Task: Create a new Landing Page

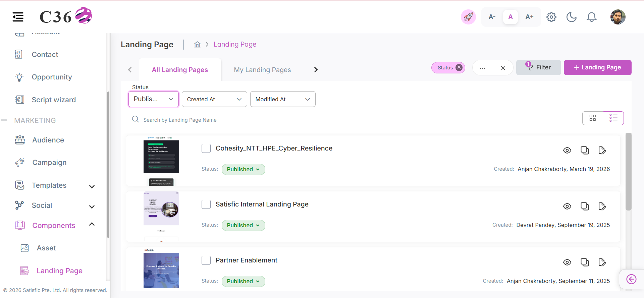Action: click(x=597, y=67)
